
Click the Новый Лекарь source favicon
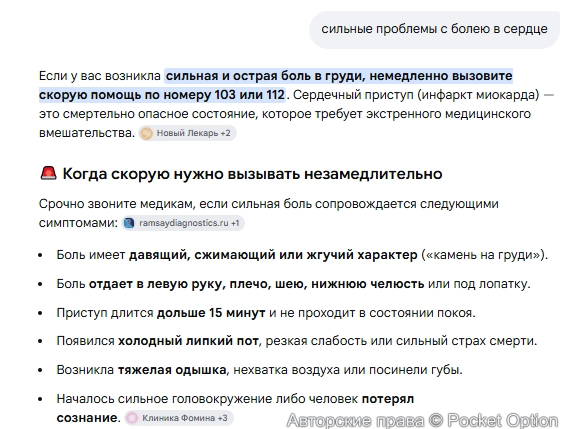tap(146, 133)
